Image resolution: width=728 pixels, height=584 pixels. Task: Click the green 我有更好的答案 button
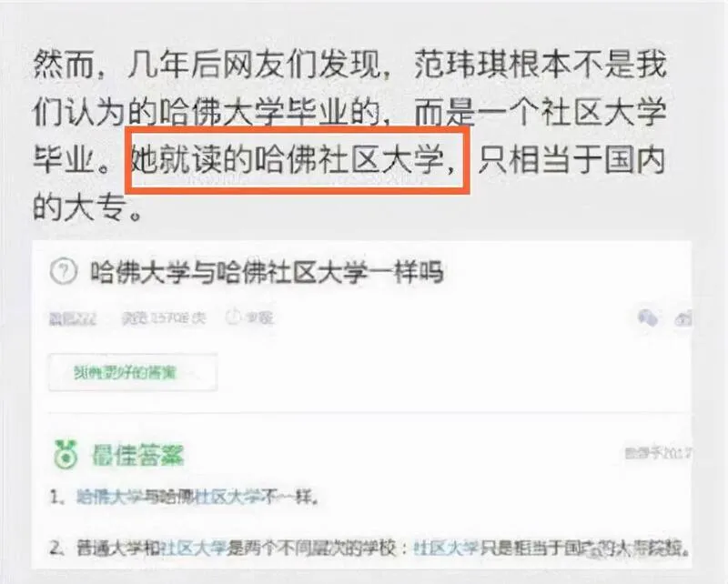(x=133, y=372)
